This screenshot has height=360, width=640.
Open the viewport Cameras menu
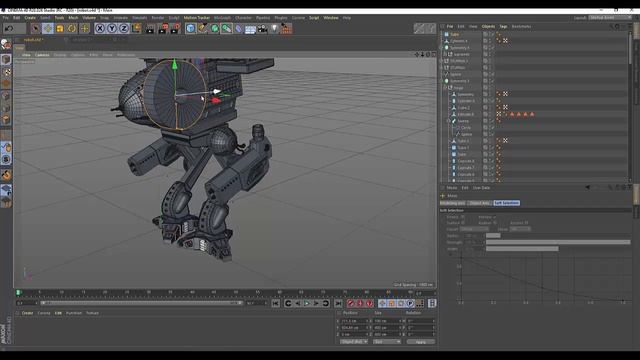coord(42,55)
